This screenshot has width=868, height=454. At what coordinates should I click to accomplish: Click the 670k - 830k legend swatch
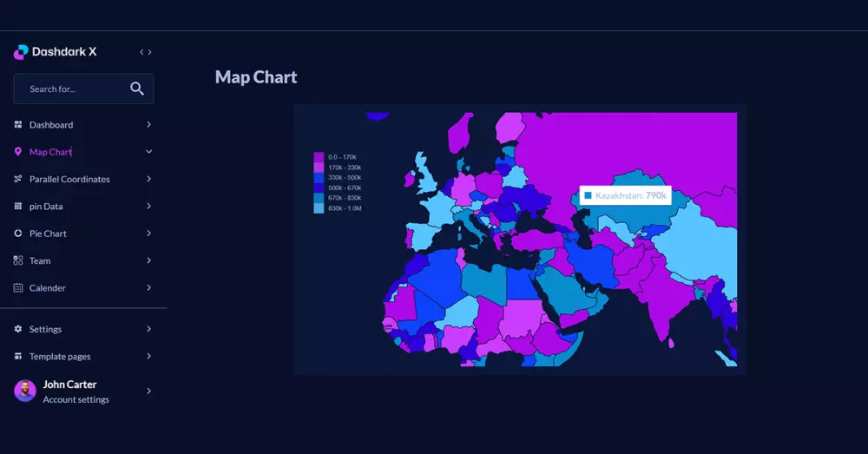[319, 198]
